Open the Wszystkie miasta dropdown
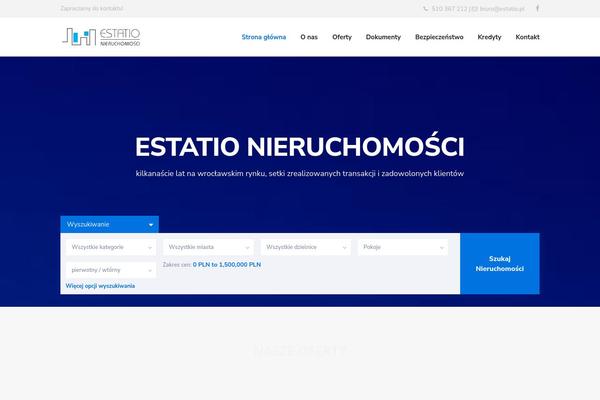Screen dimensions: 600x400 pyautogui.click(x=209, y=247)
